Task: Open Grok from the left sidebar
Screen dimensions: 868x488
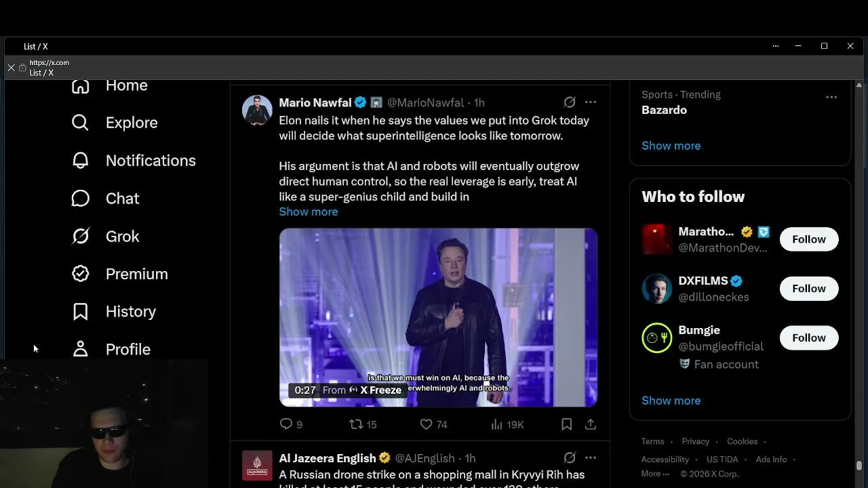Action: (x=105, y=237)
